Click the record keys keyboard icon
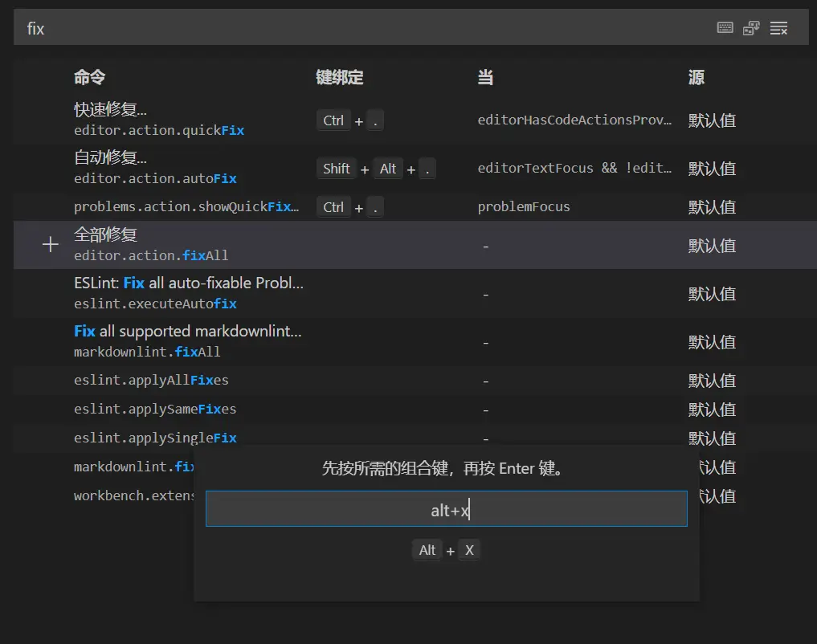The width and height of the screenshot is (817, 644). coord(724,26)
